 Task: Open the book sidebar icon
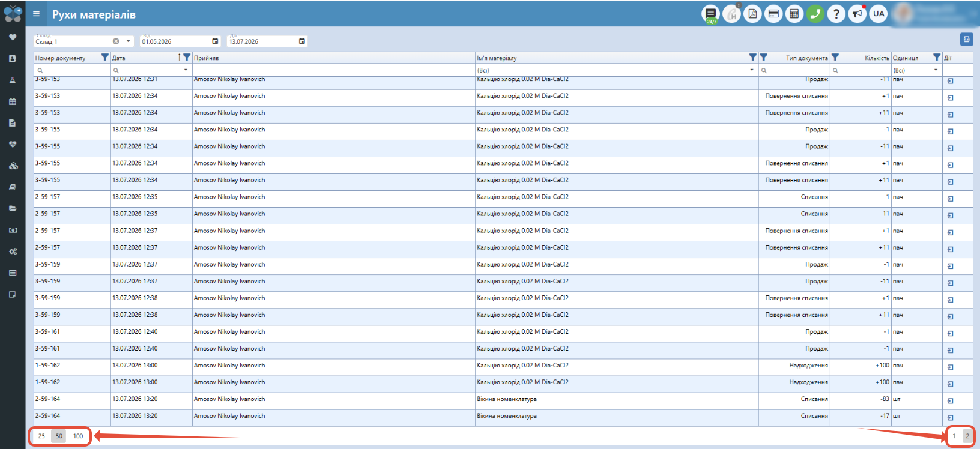pos(13,187)
